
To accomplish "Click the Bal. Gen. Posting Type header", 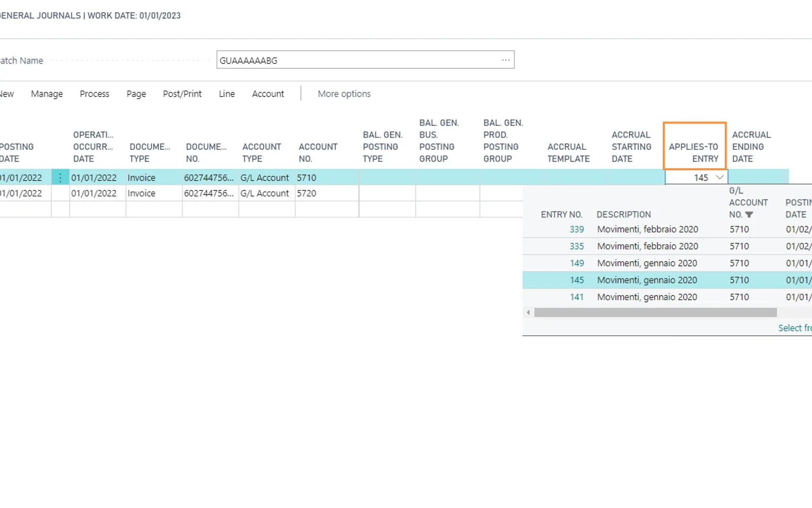I will coord(383,147).
